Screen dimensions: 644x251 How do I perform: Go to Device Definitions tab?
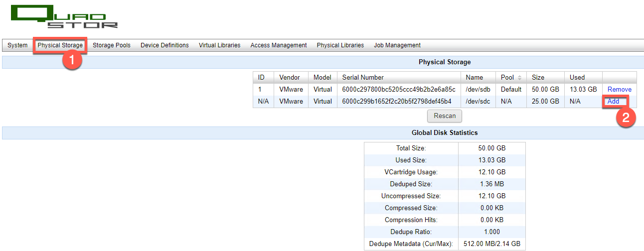pyautogui.click(x=164, y=45)
